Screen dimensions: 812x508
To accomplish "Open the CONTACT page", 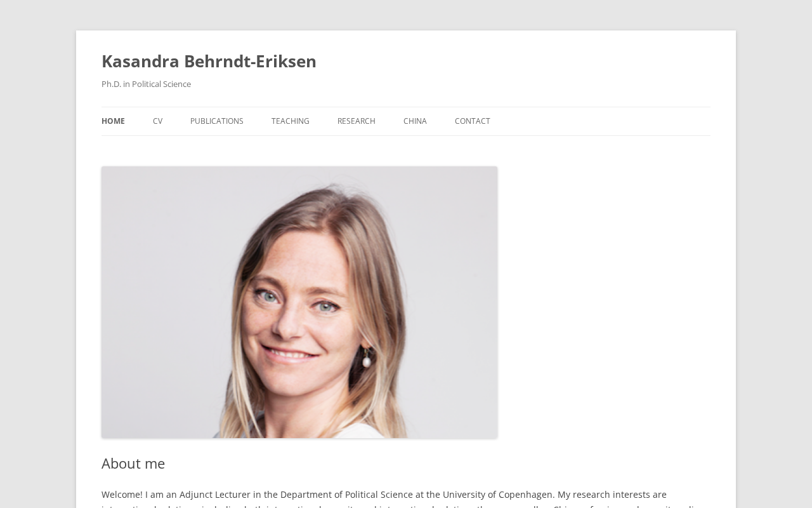I will [473, 121].
